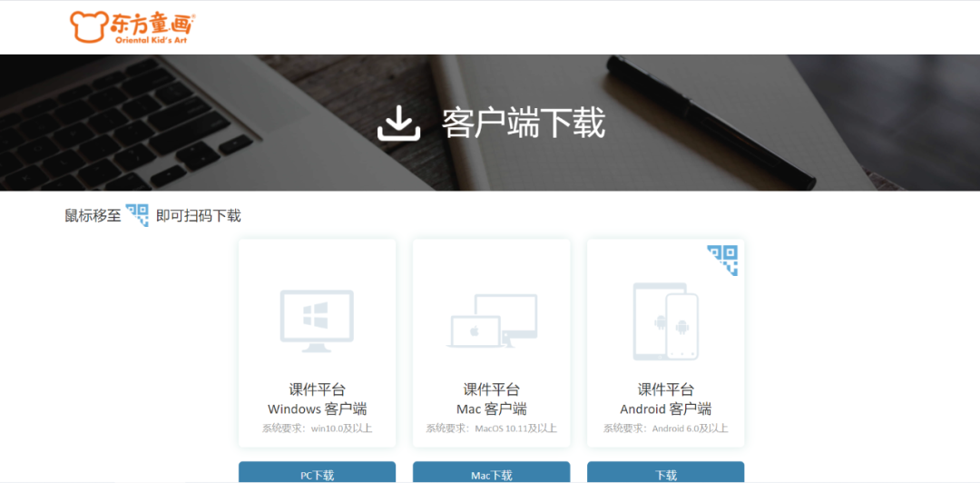Click the 客户端下载 banner heading
Viewport: 980px width, 483px height.
(524, 123)
